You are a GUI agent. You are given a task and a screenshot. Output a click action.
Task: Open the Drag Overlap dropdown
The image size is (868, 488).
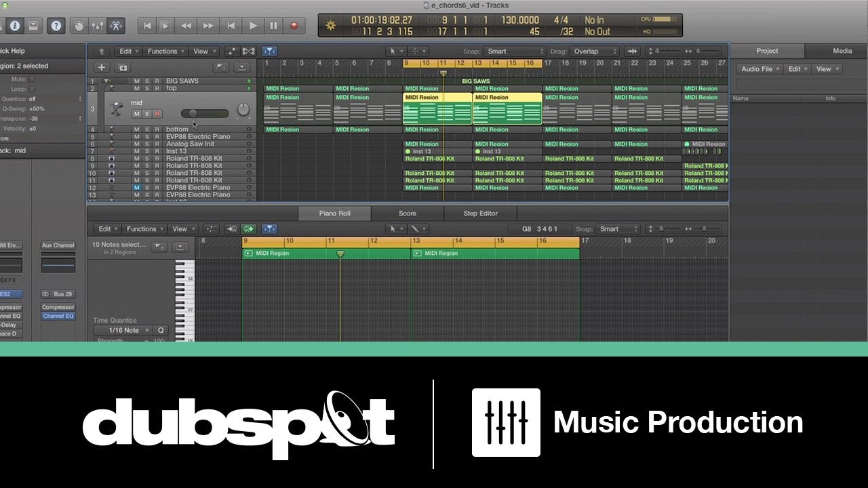pyautogui.click(x=594, y=51)
